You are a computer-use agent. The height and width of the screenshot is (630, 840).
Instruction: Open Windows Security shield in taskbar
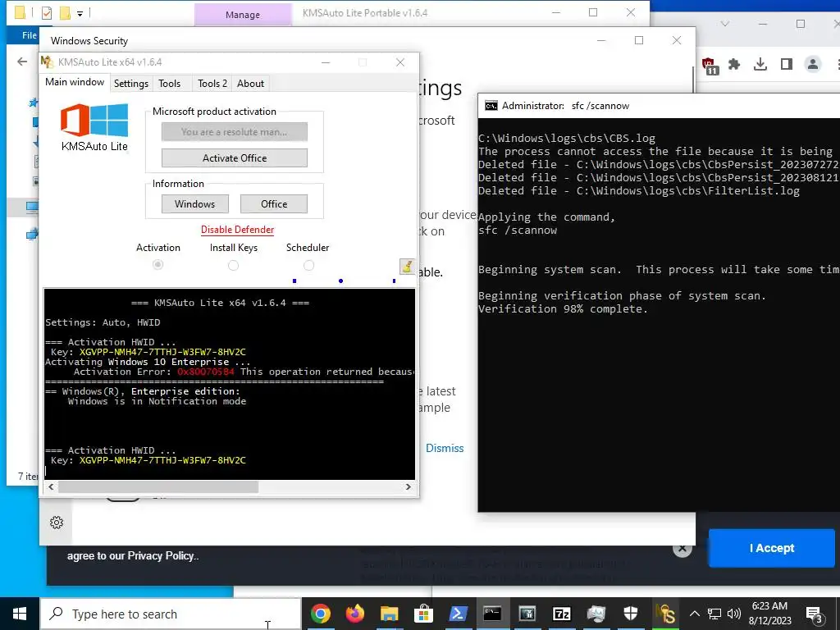(631, 614)
